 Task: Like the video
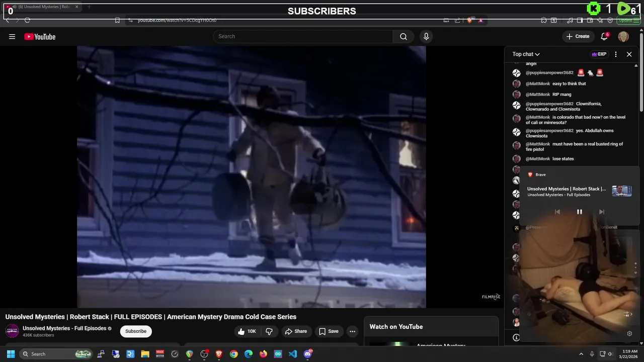248,331
